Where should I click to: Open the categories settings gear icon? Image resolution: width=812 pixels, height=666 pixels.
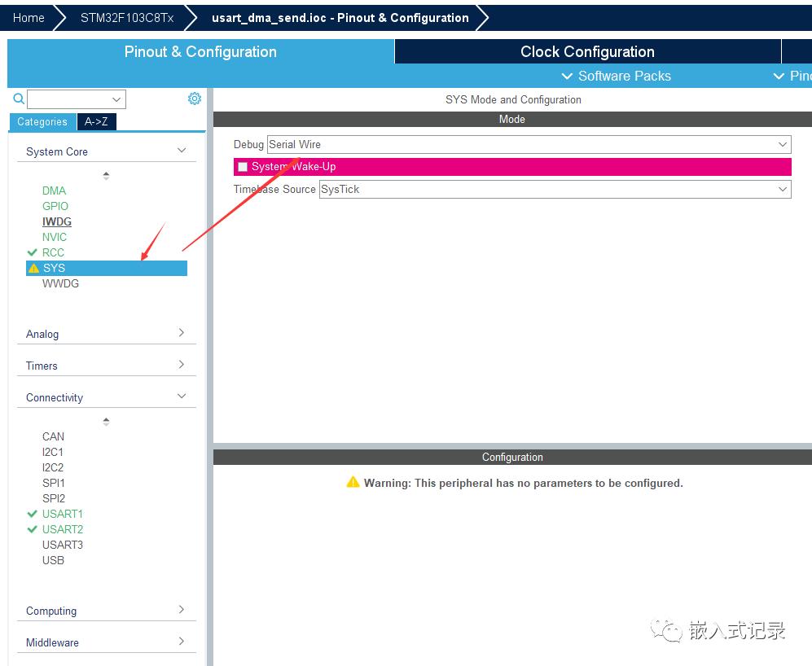194,99
